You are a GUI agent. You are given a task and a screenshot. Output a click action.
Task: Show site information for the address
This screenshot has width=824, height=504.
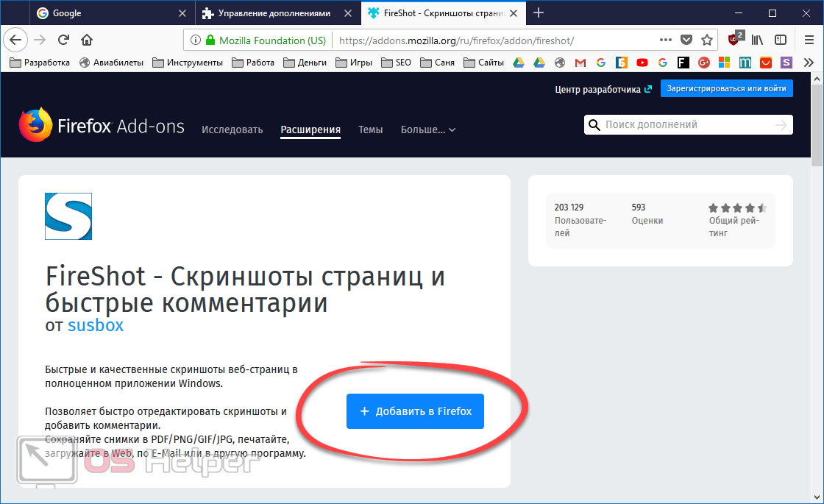click(196, 40)
